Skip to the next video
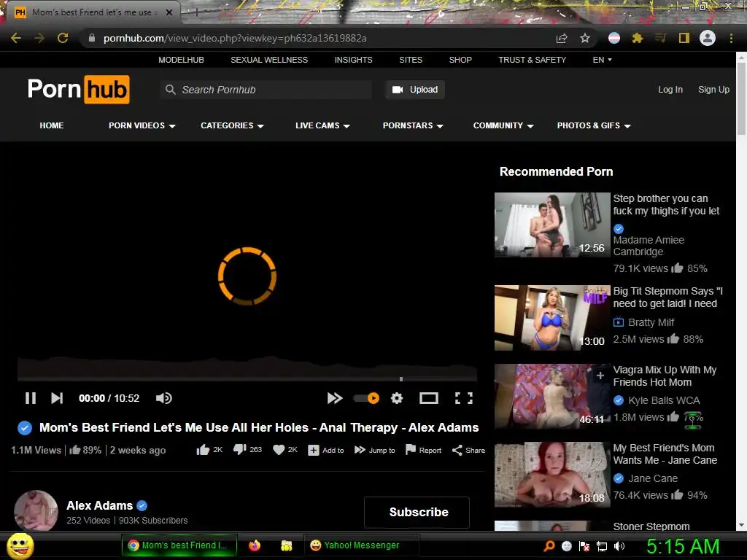 click(x=57, y=398)
